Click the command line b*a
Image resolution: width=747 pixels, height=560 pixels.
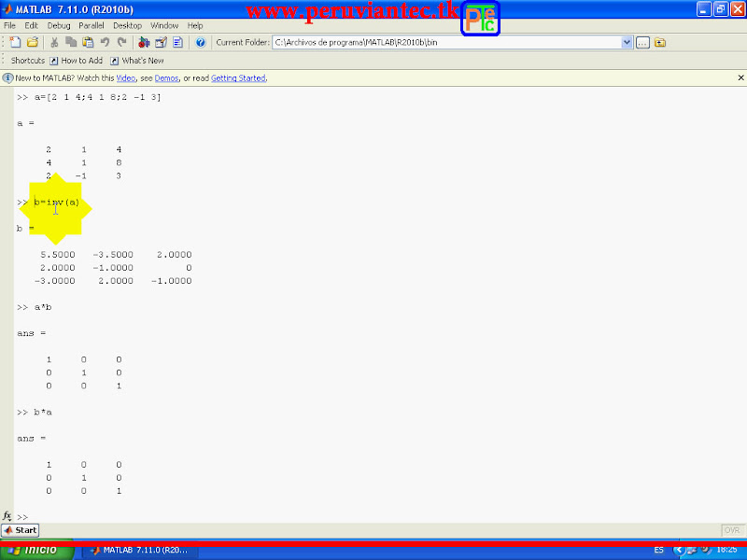coord(43,412)
